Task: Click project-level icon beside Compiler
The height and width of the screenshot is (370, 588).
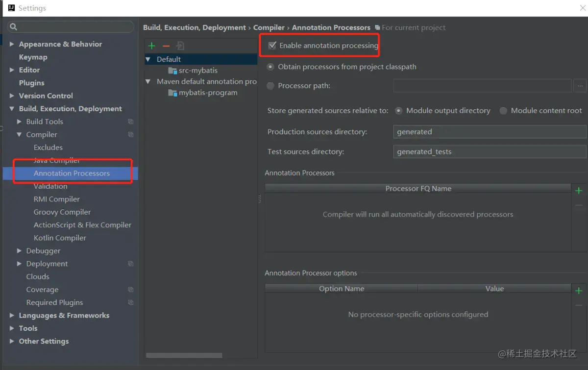Action: click(x=131, y=134)
